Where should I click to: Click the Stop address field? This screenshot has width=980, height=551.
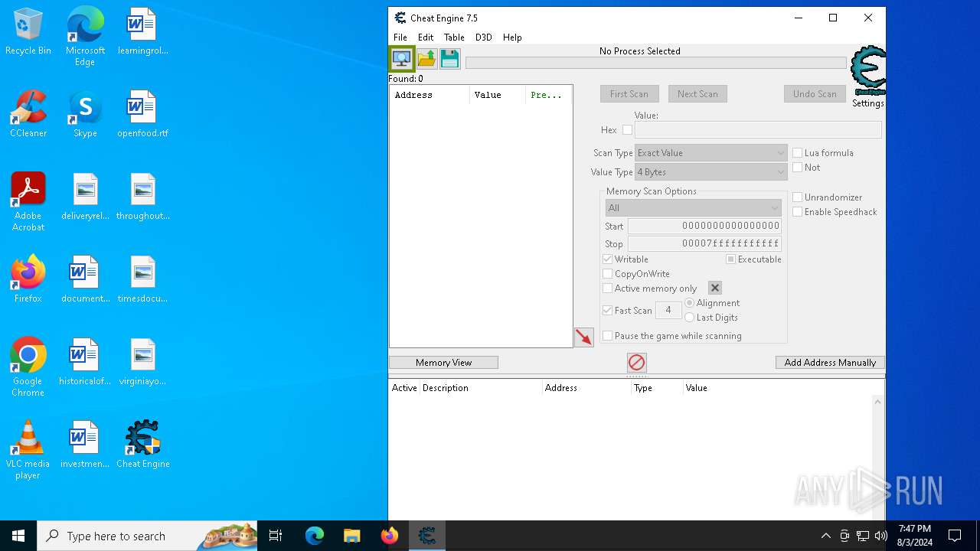point(704,244)
